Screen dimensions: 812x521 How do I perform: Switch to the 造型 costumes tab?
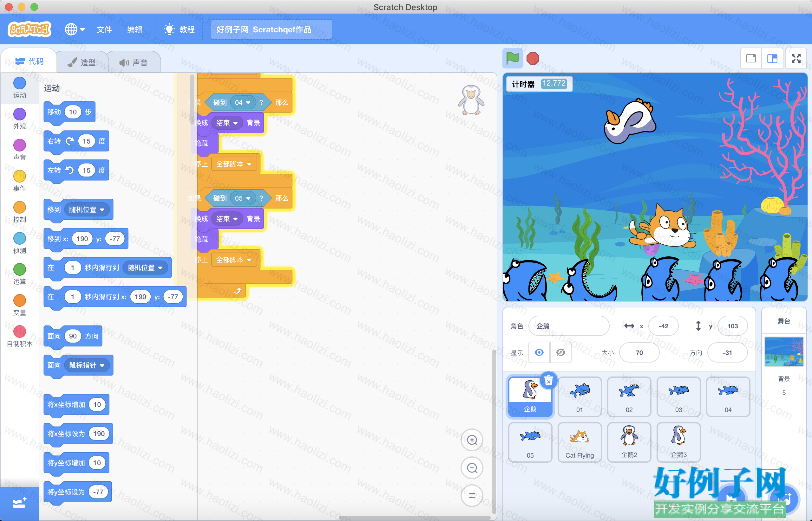pos(82,62)
